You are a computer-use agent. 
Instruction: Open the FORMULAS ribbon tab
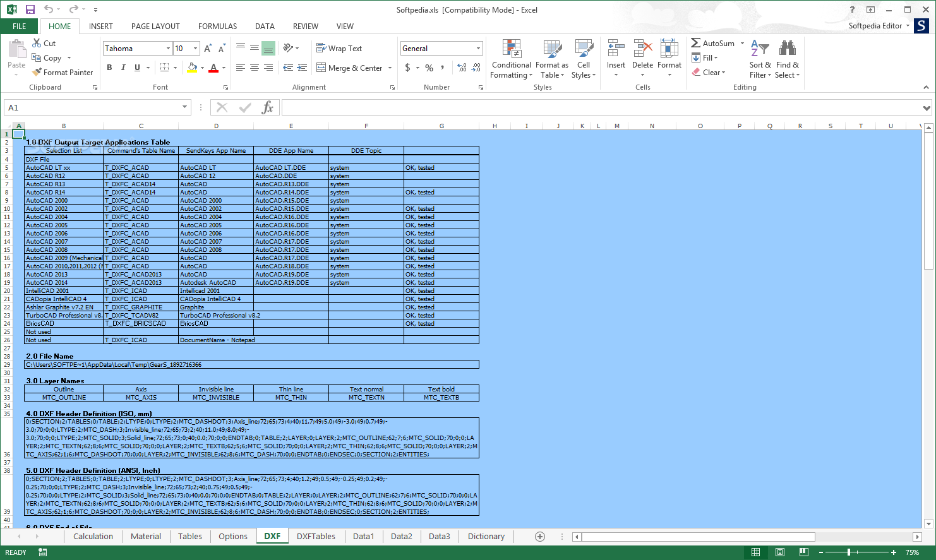click(218, 26)
